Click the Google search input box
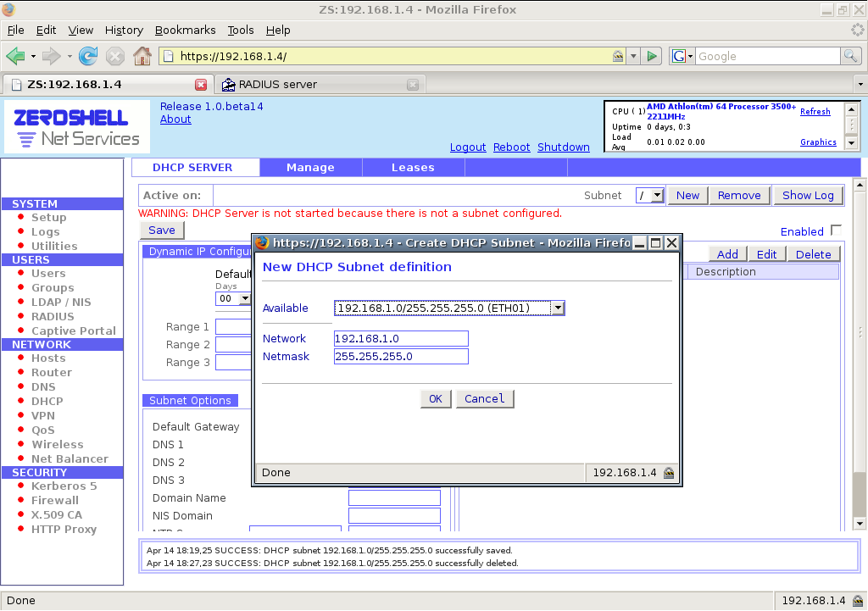 tap(768, 56)
